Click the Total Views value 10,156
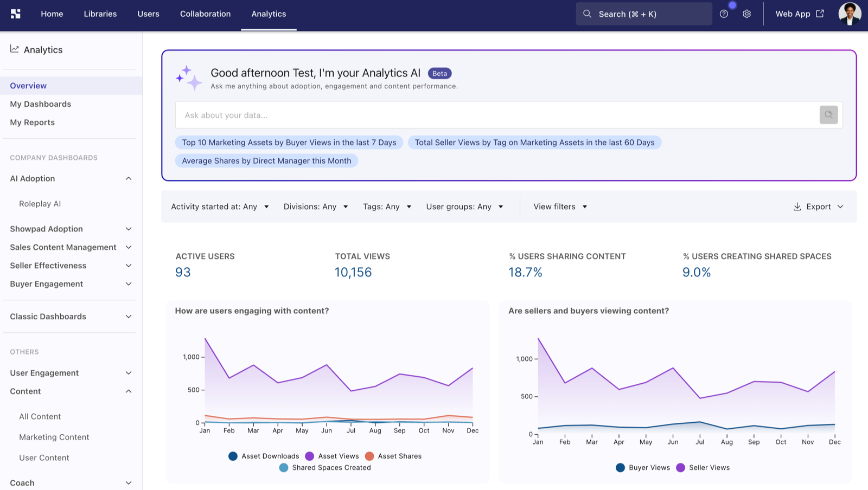 pos(353,273)
